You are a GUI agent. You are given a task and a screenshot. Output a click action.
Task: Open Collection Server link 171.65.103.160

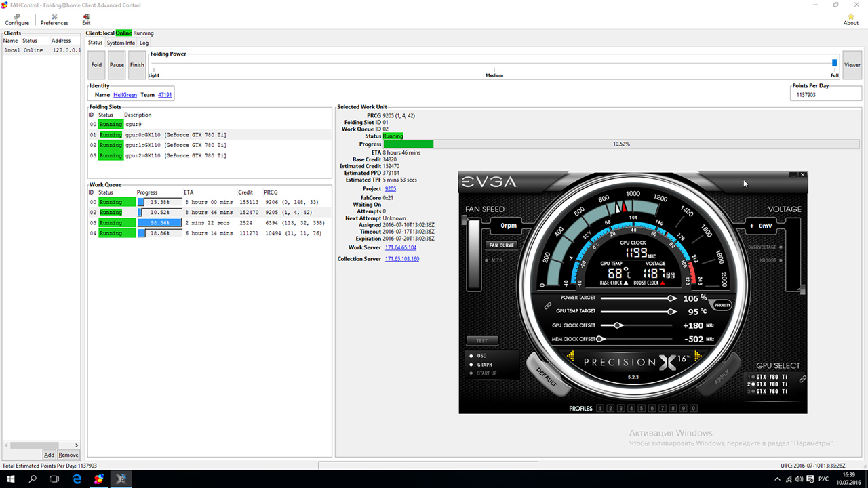click(x=402, y=259)
